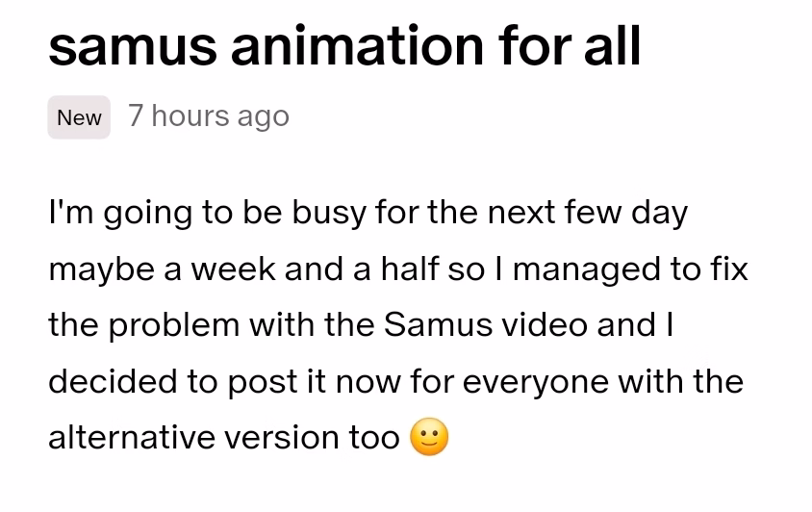Click the smiling face emoji

pos(429,437)
